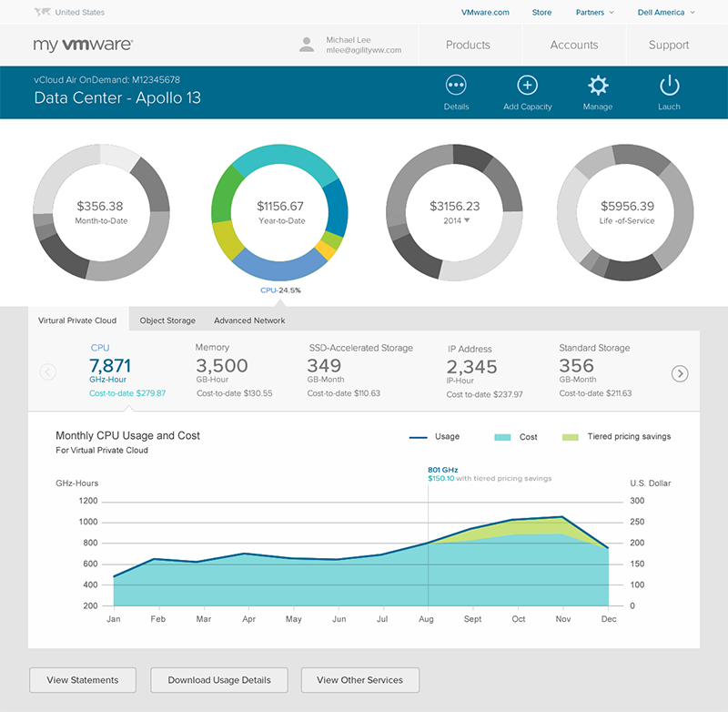Image resolution: width=728 pixels, height=712 pixels.
Task: Click the Details ellipsis icon
Action: (x=456, y=86)
